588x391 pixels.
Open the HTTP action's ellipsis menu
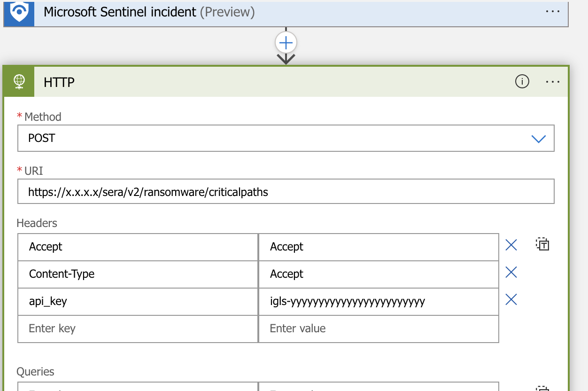(553, 81)
